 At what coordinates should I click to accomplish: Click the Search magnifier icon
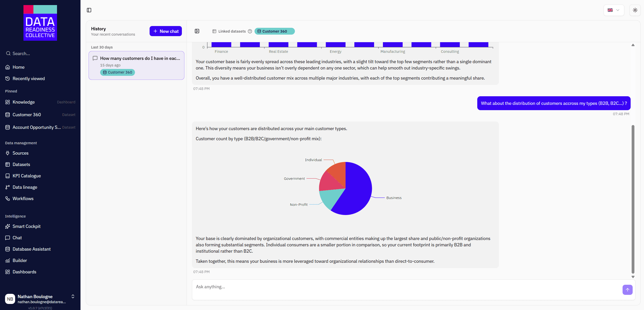coord(8,54)
